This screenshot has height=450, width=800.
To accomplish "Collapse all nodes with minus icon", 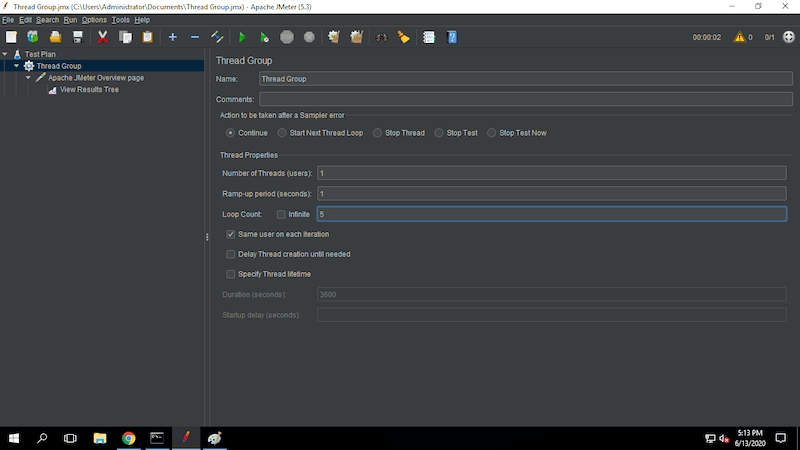I will click(x=195, y=37).
